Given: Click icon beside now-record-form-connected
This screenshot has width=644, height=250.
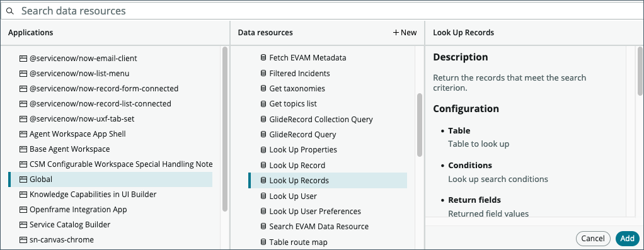Looking at the screenshot, I should point(23,89).
